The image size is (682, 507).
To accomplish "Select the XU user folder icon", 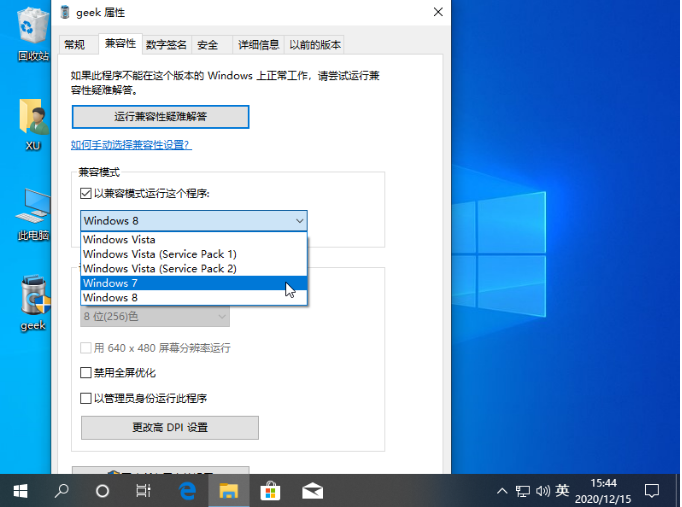I will (x=33, y=124).
